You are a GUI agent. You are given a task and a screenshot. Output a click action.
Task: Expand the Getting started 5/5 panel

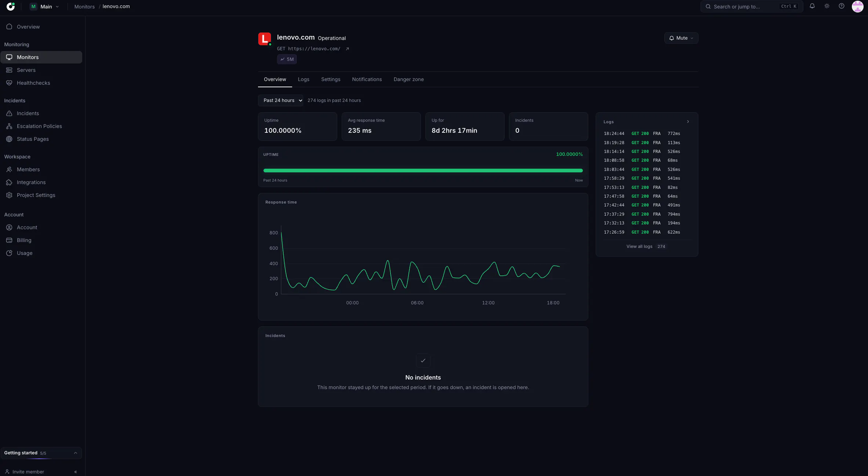41,453
